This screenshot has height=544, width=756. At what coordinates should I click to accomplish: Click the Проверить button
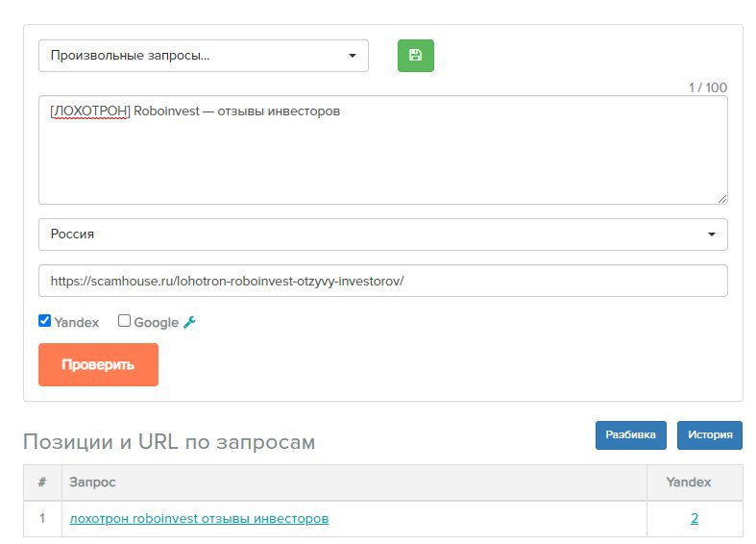click(x=98, y=364)
